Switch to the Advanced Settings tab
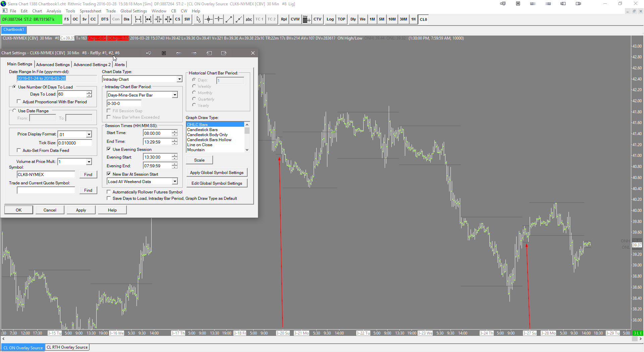 point(53,64)
